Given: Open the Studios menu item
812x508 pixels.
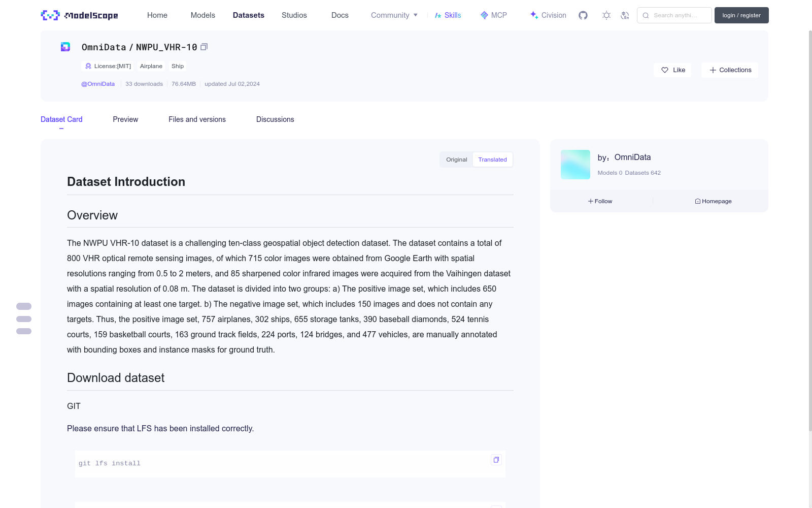Looking at the screenshot, I should coord(294,15).
